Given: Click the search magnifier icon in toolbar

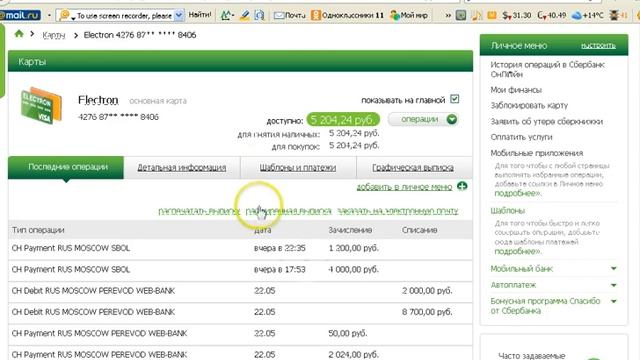Looking at the screenshot, I should pos(64,16).
